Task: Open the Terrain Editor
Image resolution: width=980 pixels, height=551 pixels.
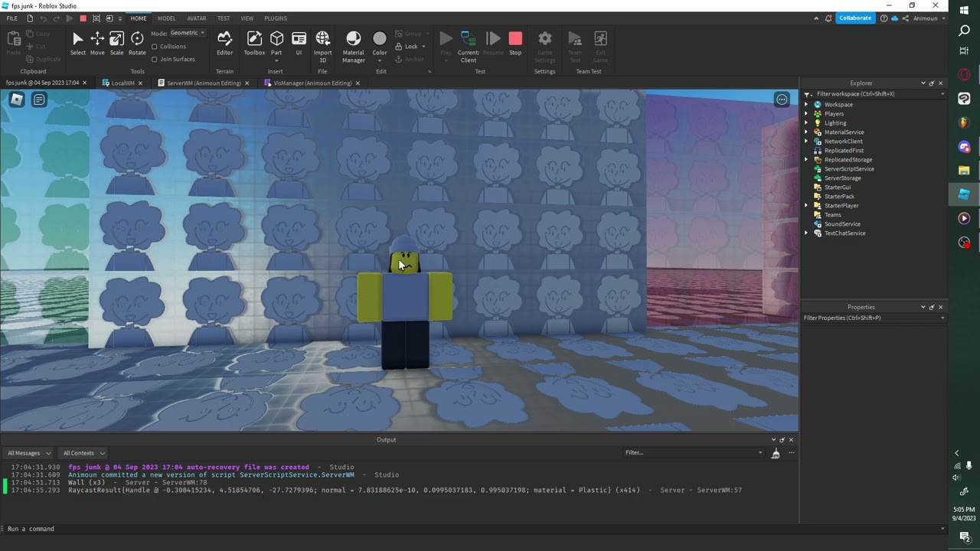Action: (x=224, y=43)
